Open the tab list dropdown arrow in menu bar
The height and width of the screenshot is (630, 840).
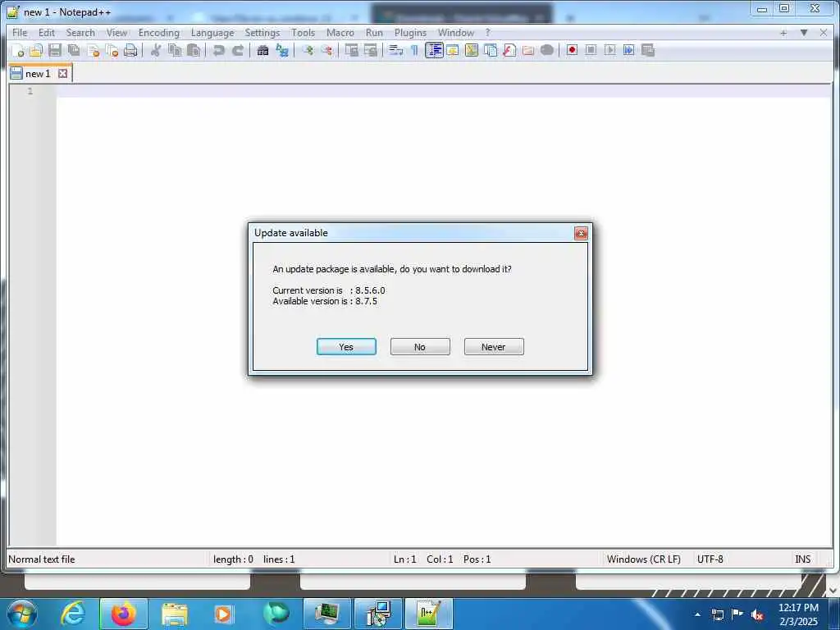click(804, 33)
